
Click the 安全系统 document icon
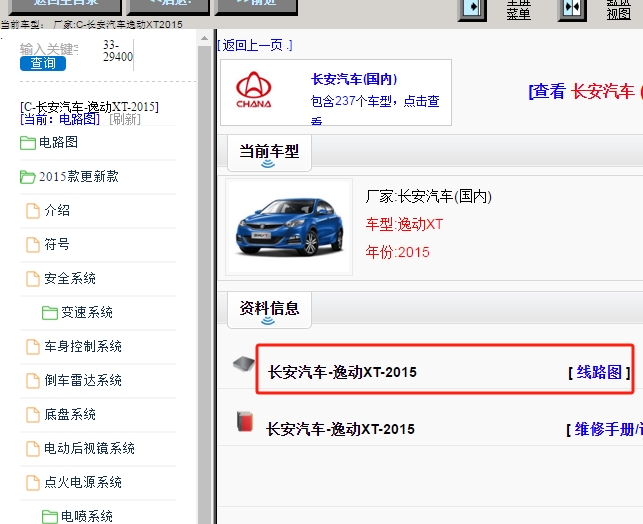pos(33,279)
